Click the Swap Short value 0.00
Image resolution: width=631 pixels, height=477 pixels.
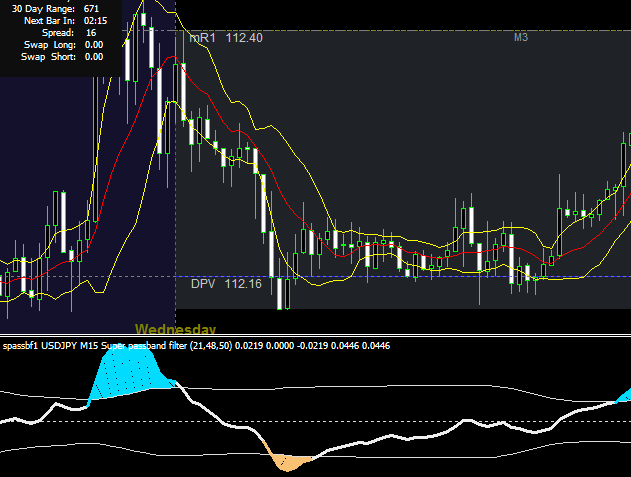[x=94, y=57]
